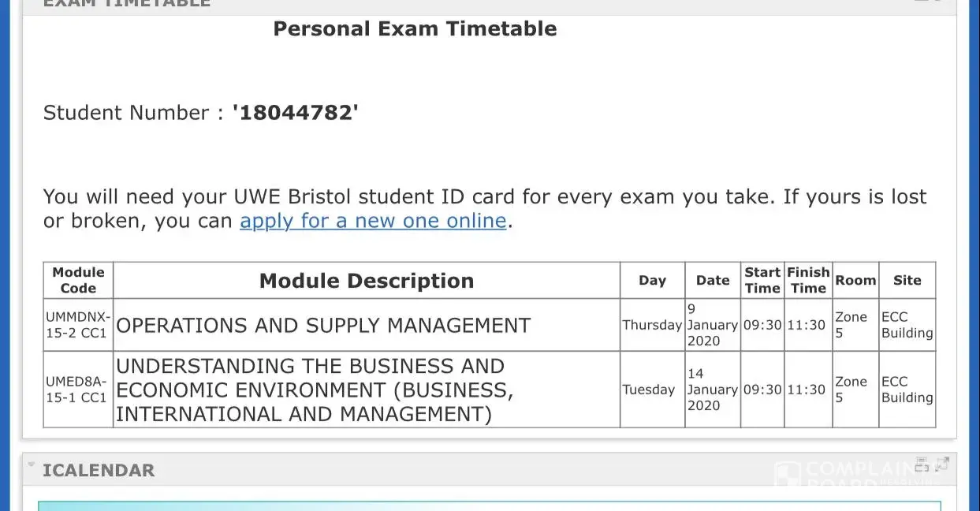Image resolution: width=980 pixels, height=511 pixels.
Task: Maximize the iCalendar panel with the expand icon
Action: click(x=941, y=464)
